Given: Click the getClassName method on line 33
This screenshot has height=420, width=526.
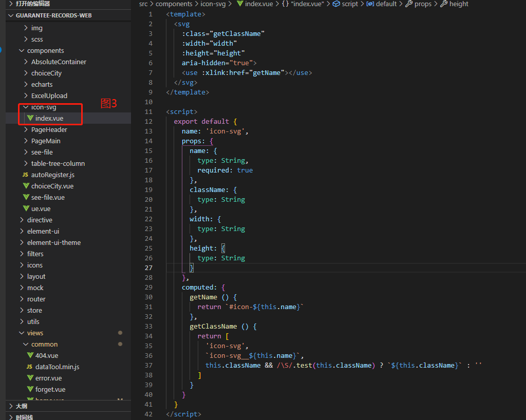Looking at the screenshot, I should point(213,326).
